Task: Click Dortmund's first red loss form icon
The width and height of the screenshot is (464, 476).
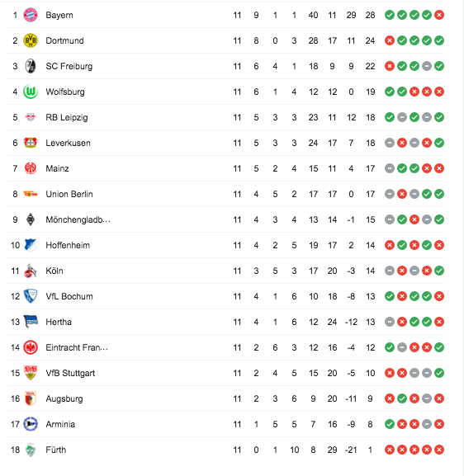Action: pyautogui.click(x=390, y=40)
